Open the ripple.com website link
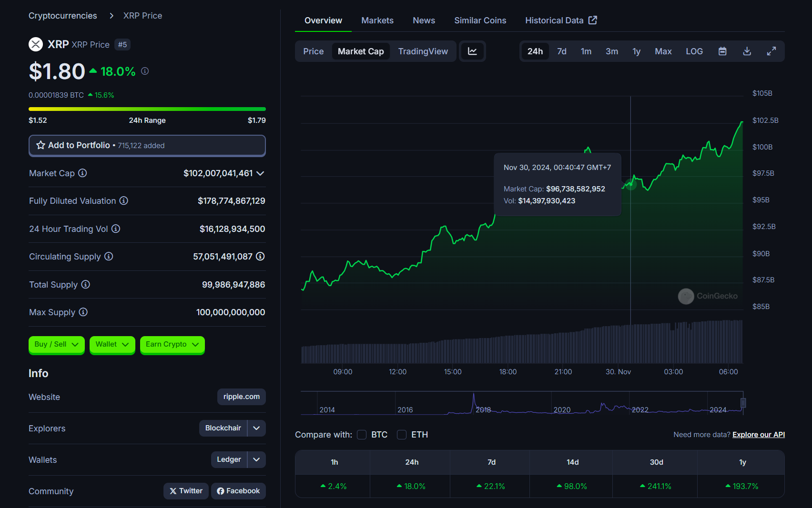812x508 pixels. 241,397
